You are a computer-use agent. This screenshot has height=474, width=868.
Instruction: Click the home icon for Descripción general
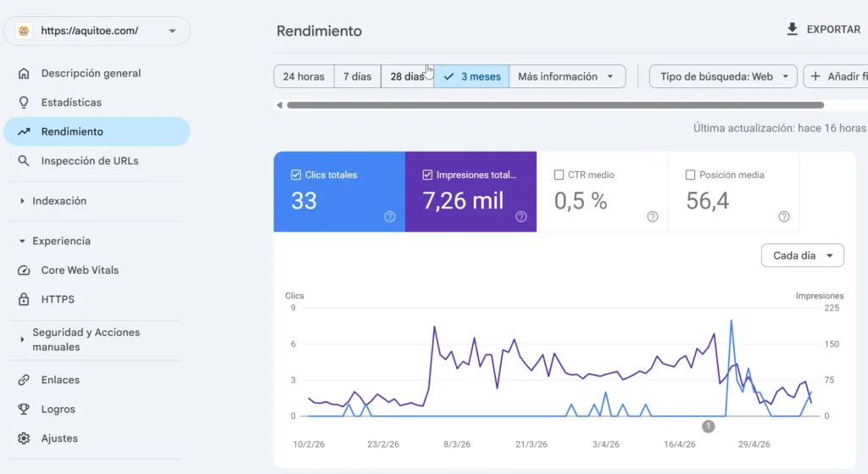tap(23, 73)
